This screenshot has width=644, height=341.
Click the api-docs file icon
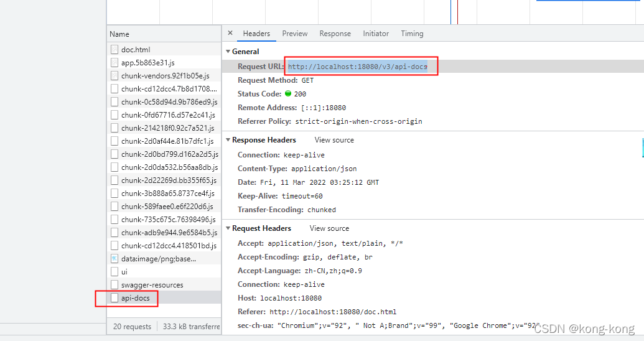[114, 298]
